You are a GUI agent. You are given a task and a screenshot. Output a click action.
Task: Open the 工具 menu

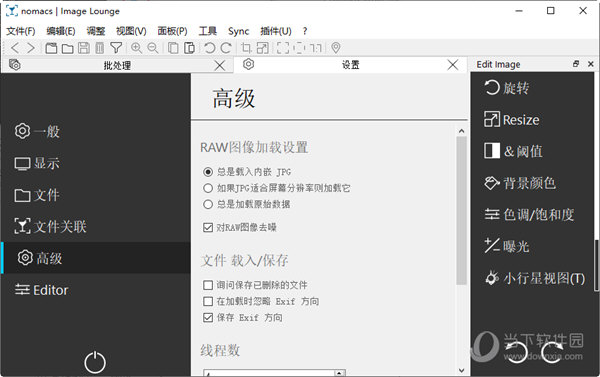point(207,31)
